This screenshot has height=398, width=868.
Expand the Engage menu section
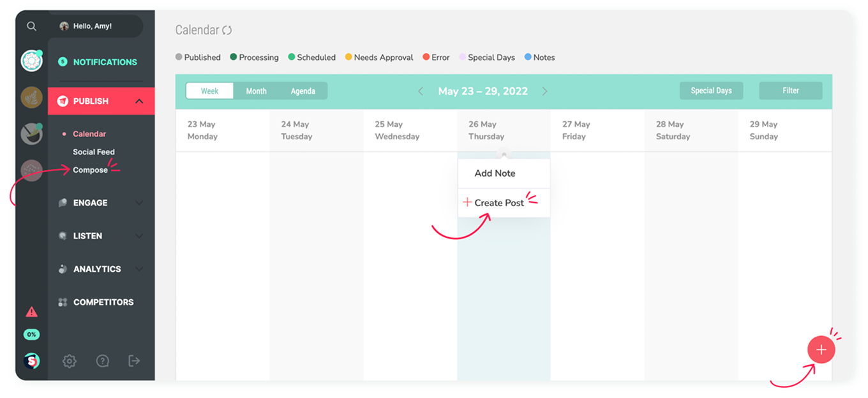click(x=139, y=203)
